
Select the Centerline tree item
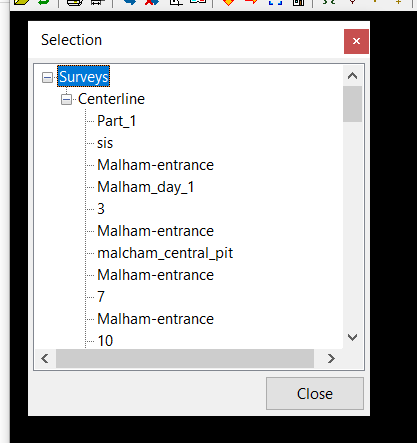[111, 99]
